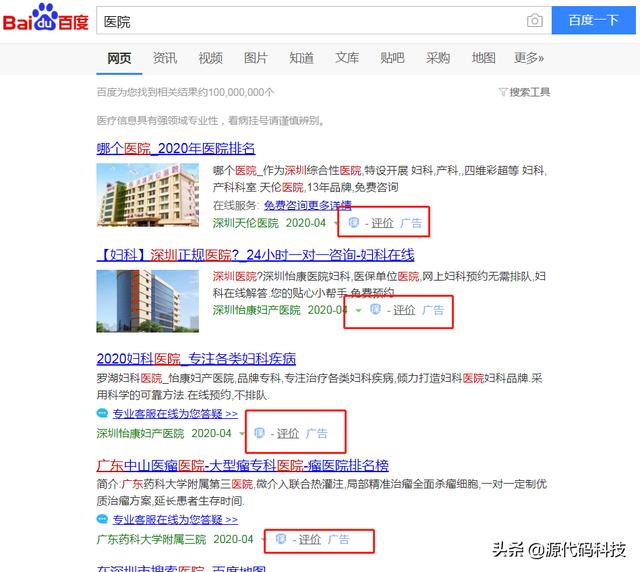640x572 pixels.
Task: Switch to the 资讯 tab
Action: click(x=165, y=58)
